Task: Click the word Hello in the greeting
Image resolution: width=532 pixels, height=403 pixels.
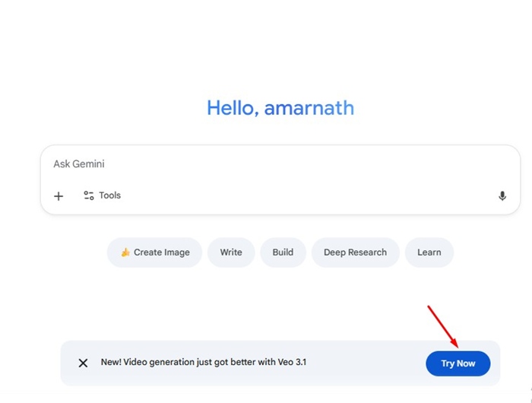Action: coord(233,108)
